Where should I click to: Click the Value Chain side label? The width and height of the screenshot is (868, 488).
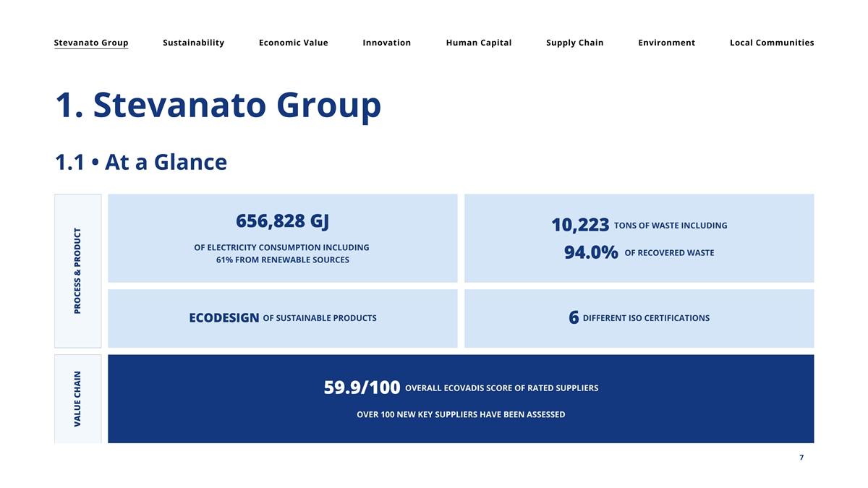point(78,398)
